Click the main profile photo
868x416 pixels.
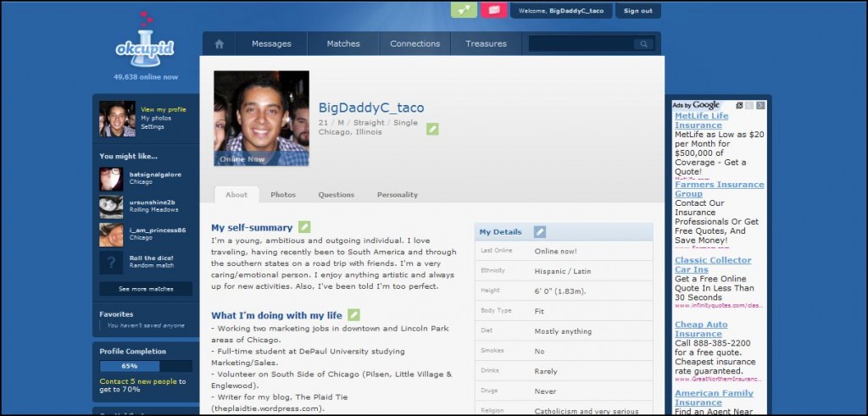click(261, 119)
